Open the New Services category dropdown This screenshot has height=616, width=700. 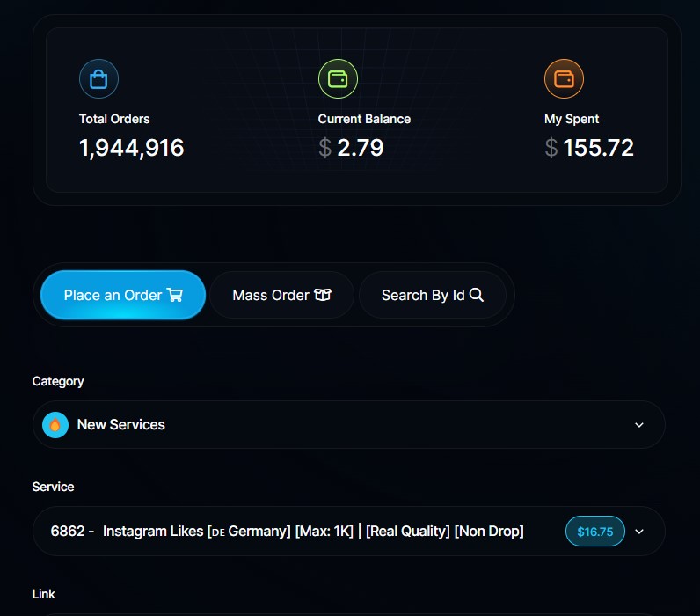(349, 425)
